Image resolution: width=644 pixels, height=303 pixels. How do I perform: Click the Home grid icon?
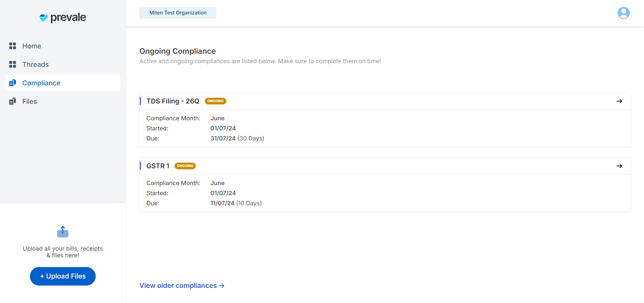pos(13,46)
